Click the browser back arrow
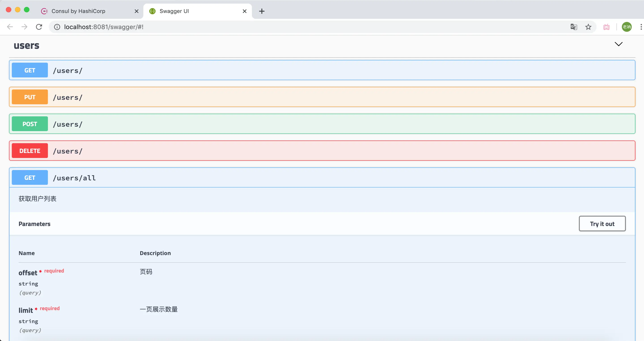Image resolution: width=644 pixels, height=341 pixels. pyautogui.click(x=10, y=27)
